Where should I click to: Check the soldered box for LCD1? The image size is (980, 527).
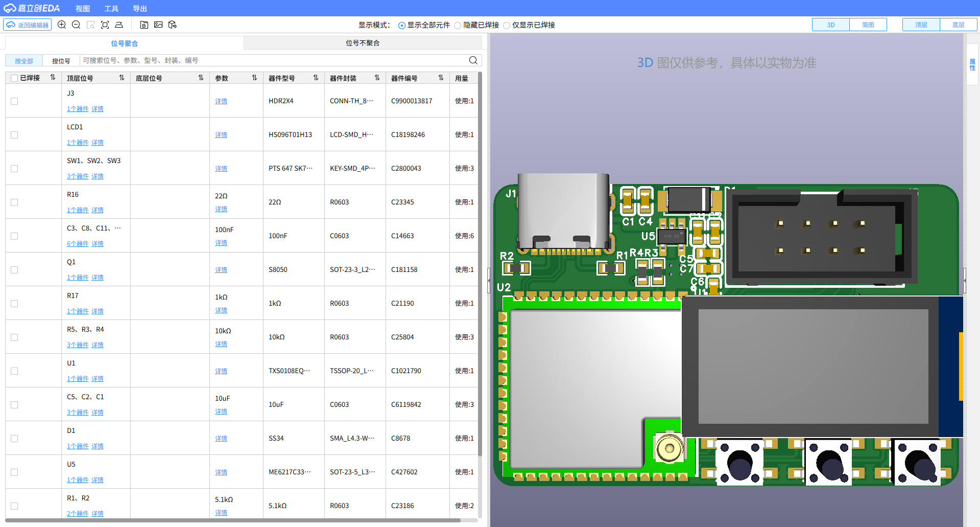coord(14,135)
